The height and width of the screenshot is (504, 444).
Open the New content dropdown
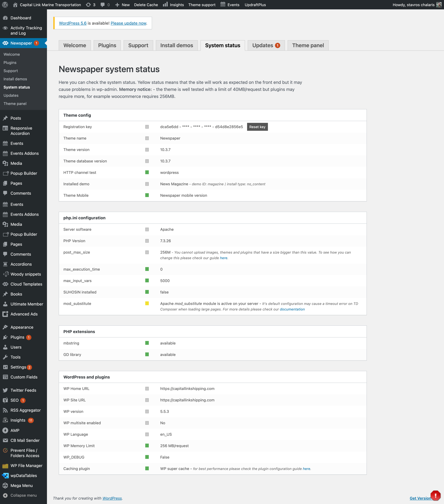point(122,5)
